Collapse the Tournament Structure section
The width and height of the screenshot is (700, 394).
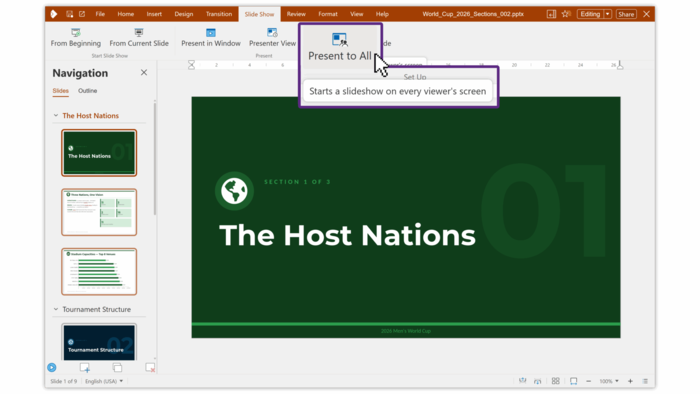click(56, 309)
